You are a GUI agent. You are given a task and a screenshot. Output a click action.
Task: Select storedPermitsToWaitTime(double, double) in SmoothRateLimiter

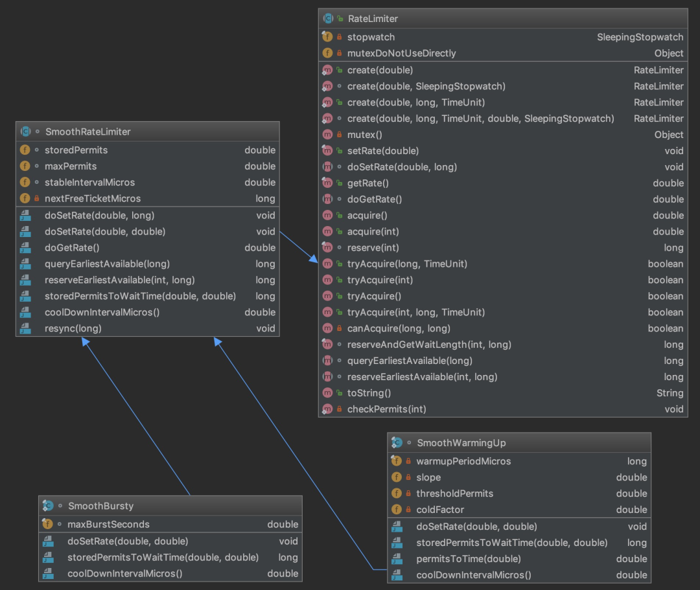tap(140, 296)
